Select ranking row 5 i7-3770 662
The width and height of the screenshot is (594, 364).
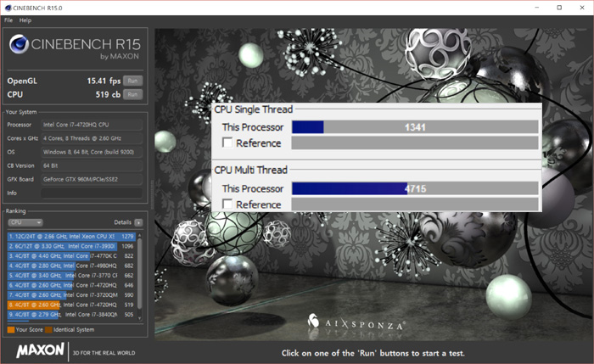(x=71, y=276)
